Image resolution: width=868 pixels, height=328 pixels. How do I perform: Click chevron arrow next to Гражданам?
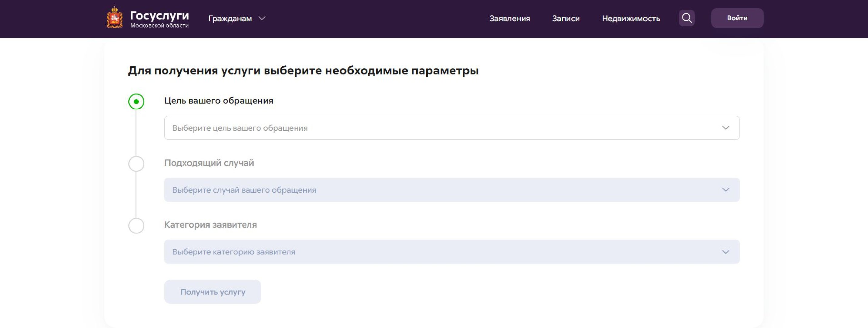click(262, 18)
